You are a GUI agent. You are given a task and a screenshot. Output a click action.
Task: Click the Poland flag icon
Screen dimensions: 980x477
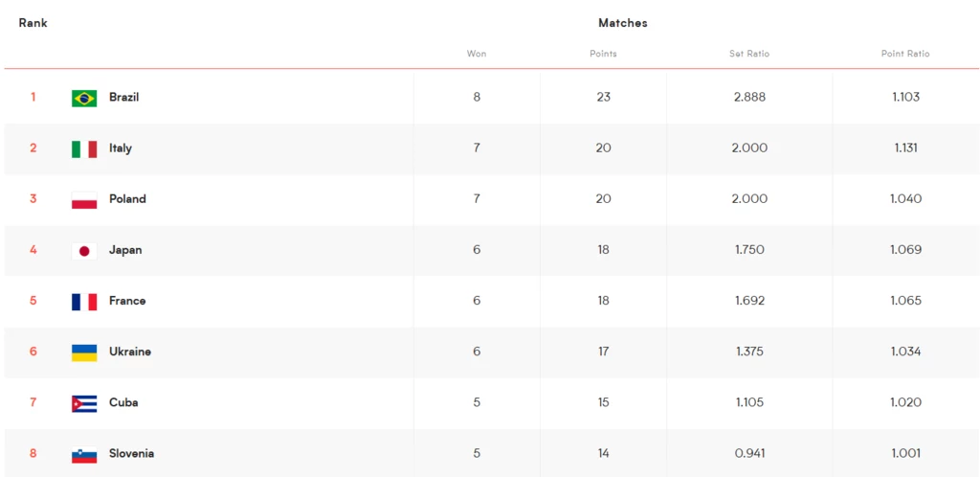84,200
